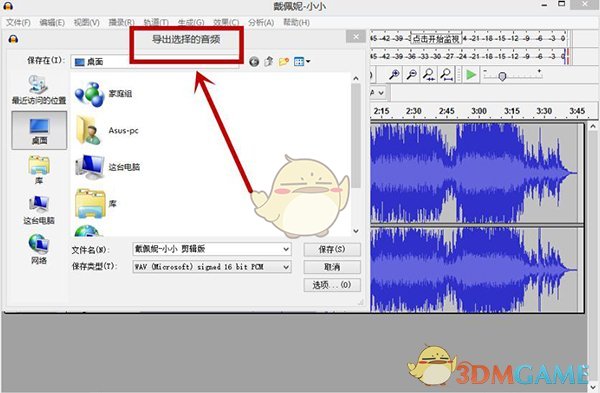Click the Zoom In magnifier tool
This screenshot has height=393, width=600.
pyautogui.click(x=394, y=74)
